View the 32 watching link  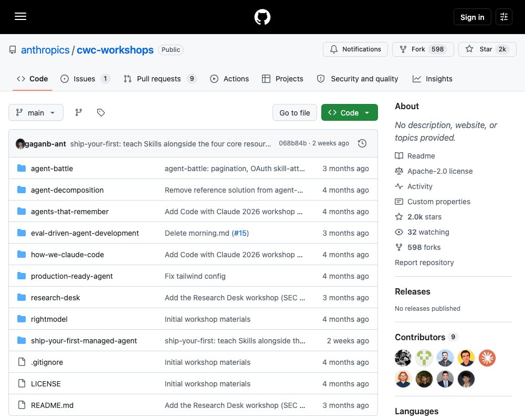click(422, 232)
